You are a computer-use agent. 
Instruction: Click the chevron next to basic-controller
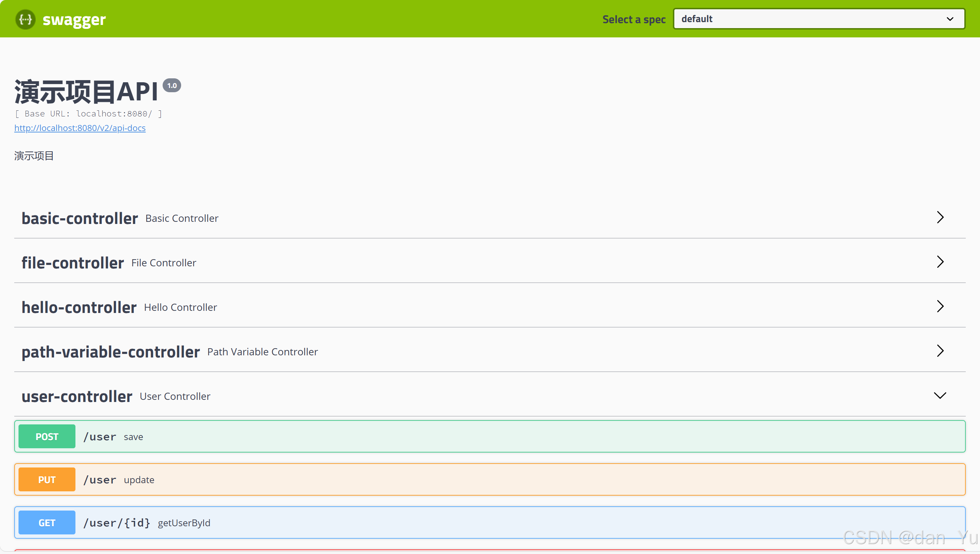[x=940, y=217]
